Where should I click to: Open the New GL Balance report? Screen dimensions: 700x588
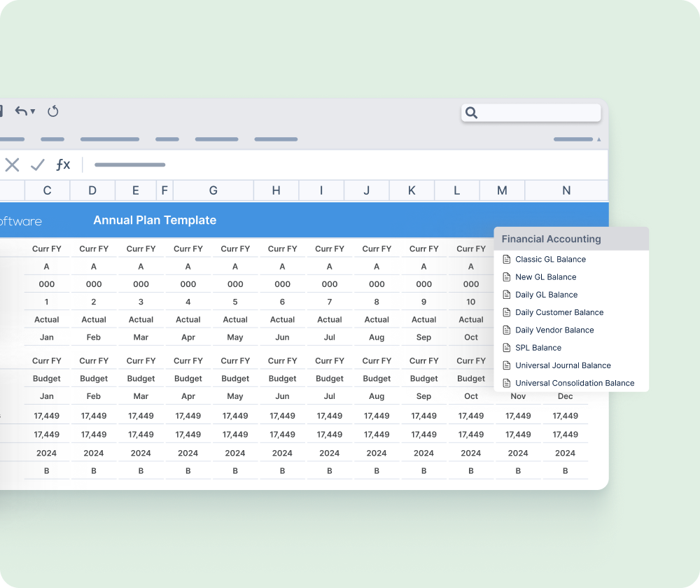point(545,276)
